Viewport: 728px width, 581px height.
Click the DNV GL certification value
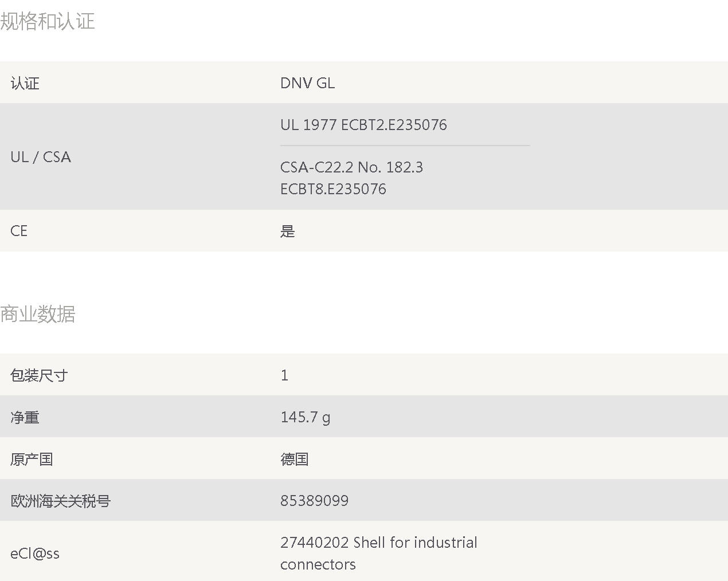click(308, 83)
